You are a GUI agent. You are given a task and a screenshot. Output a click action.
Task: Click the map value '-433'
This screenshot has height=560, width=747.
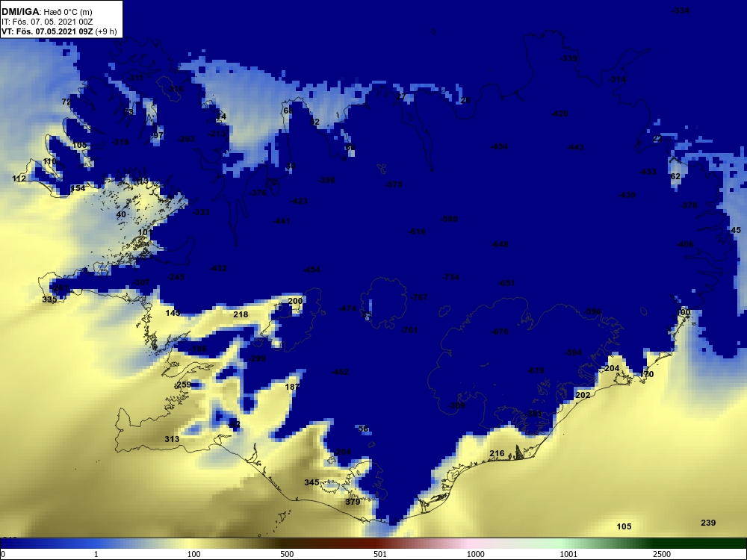click(x=648, y=172)
